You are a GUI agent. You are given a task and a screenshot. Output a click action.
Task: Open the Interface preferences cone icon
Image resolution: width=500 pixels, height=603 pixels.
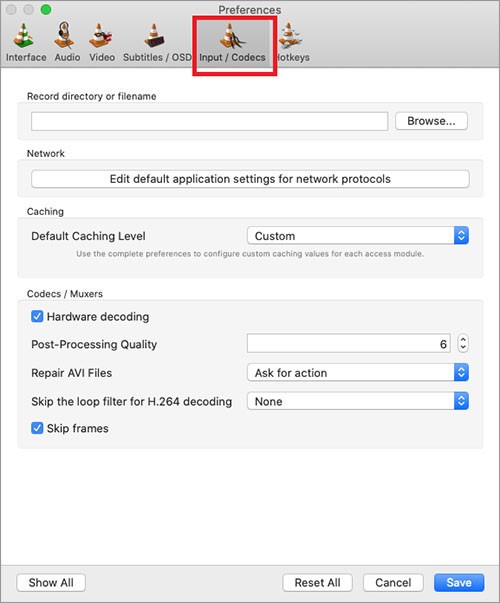tap(23, 36)
